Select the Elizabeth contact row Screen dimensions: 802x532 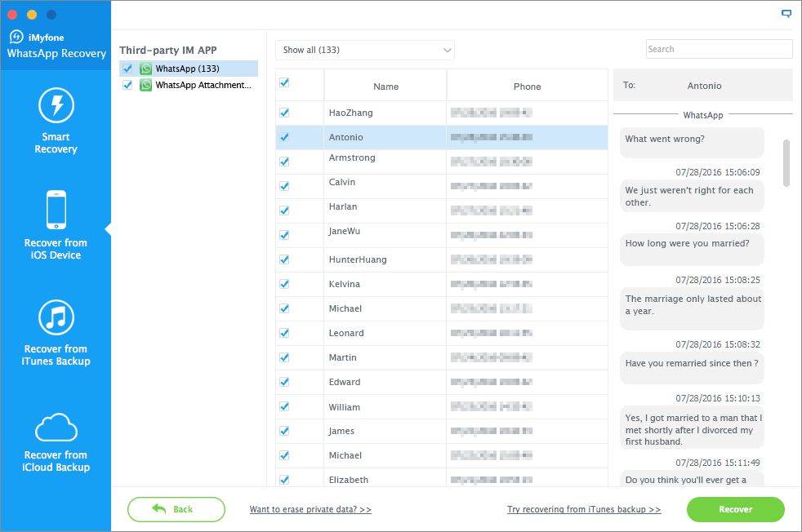click(x=441, y=479)
